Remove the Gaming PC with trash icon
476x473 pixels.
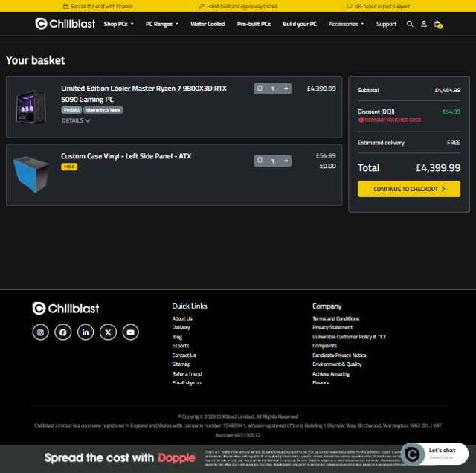(x=260, y=89)
